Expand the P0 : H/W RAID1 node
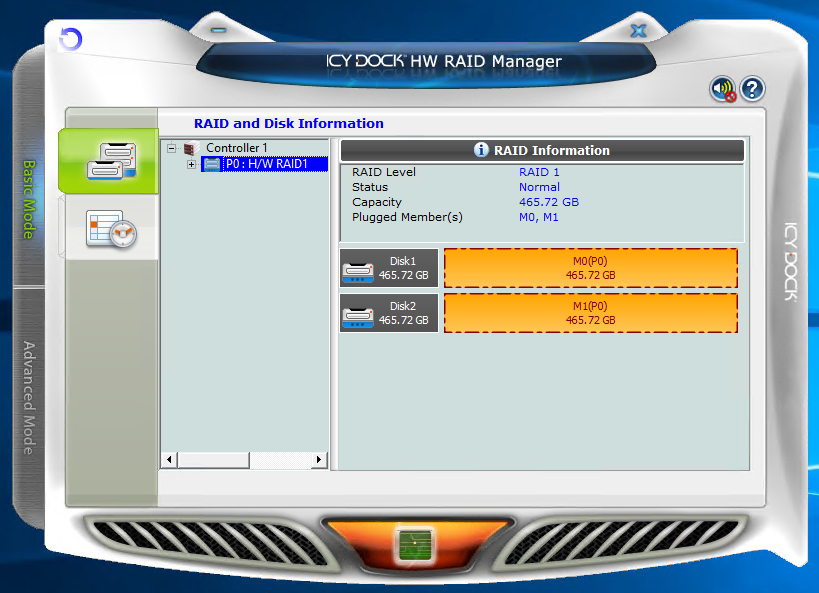Image resolution: width=819 pixels, height=593 pixels. pos(192,165)
